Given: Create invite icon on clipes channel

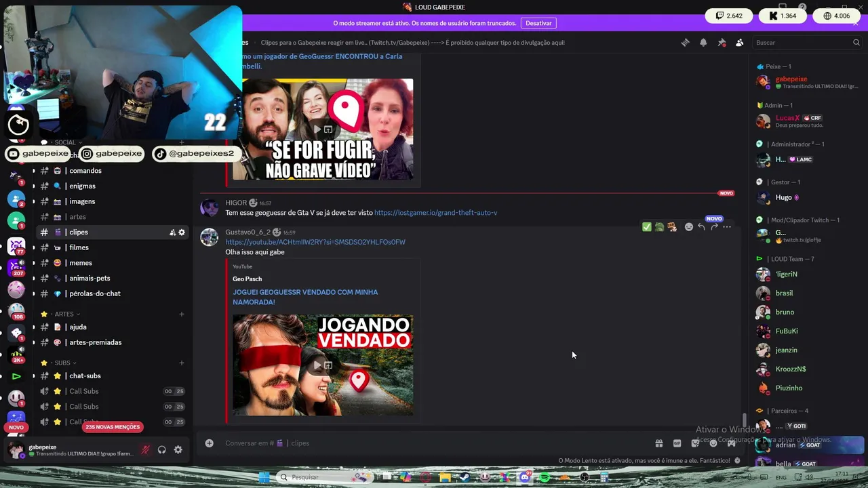Looking at the screenshot, I should (x=172, y=232).
